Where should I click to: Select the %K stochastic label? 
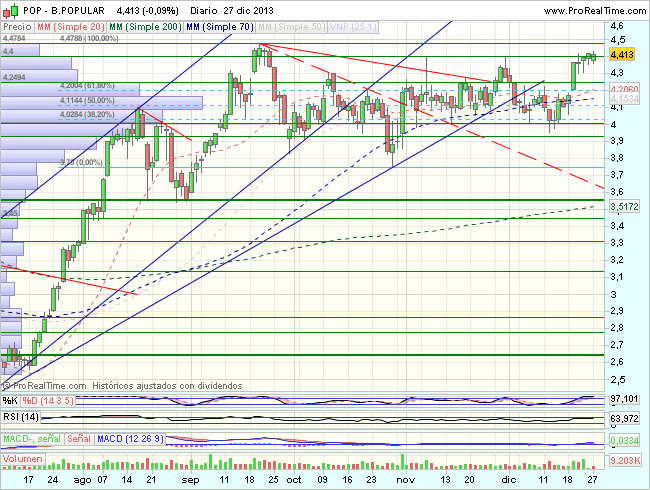(x=10, y=400)
